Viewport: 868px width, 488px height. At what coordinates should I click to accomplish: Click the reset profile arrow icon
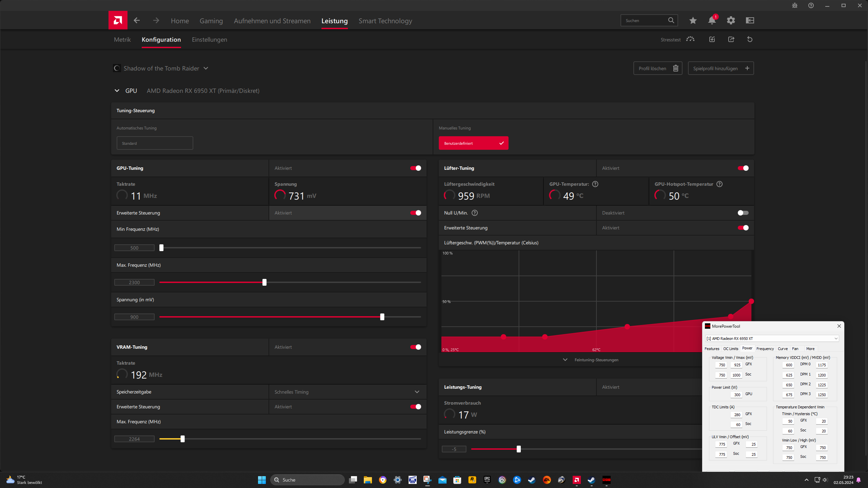(750, 39)
